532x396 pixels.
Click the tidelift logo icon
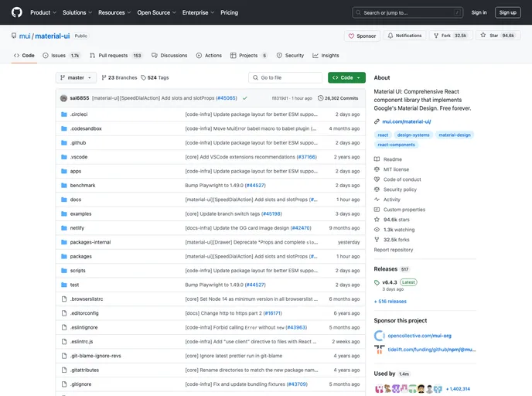click(x=380, y=349)
